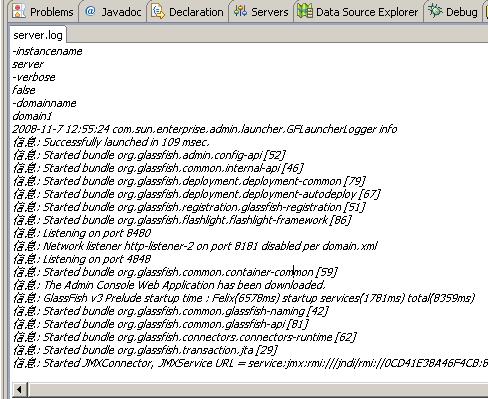This screenshot has height=399, width=488.
Task: Click the 'false' log line
Action: click(24, 90)
